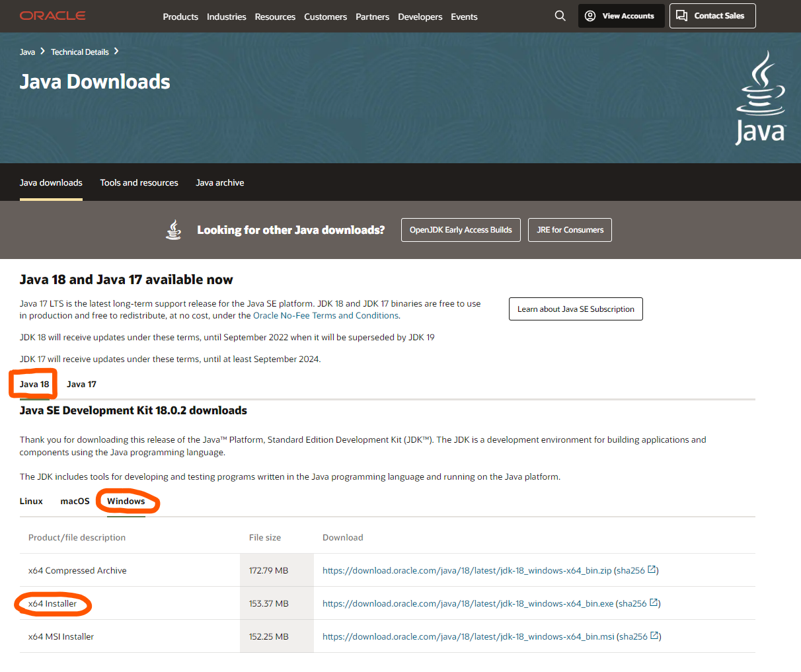Click the Java breadcrumb link
Viewport: 801px width, 672px height.
27,52
